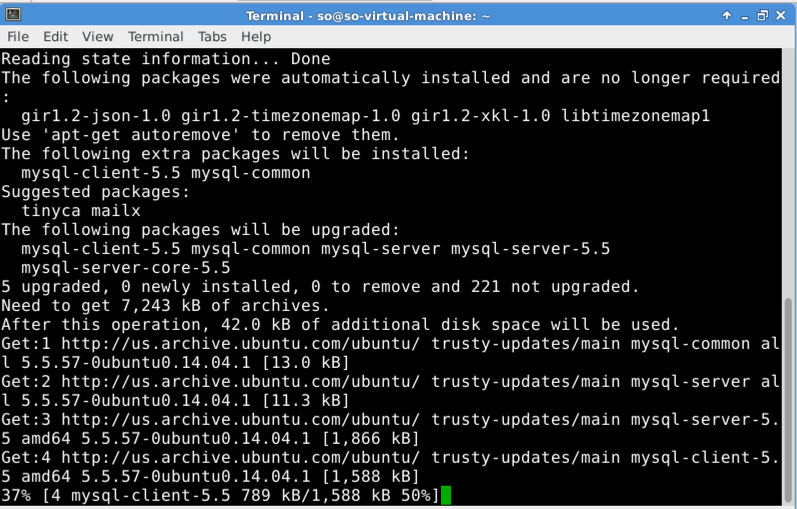Image resolution: width=797 pixels, height=509 pixels.
Task: Open the File menu
Action: click(18, 37)
